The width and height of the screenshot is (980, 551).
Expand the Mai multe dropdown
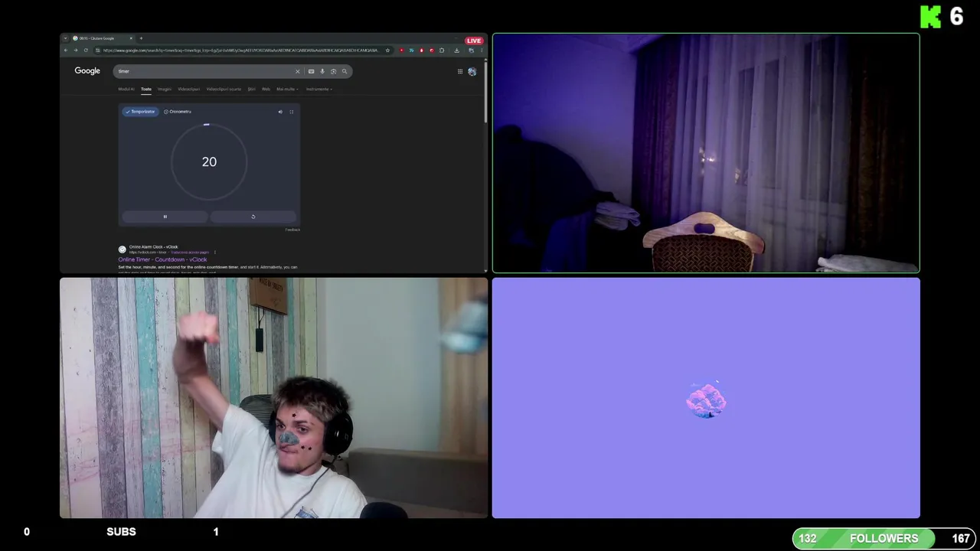click(x=287, y=89)
